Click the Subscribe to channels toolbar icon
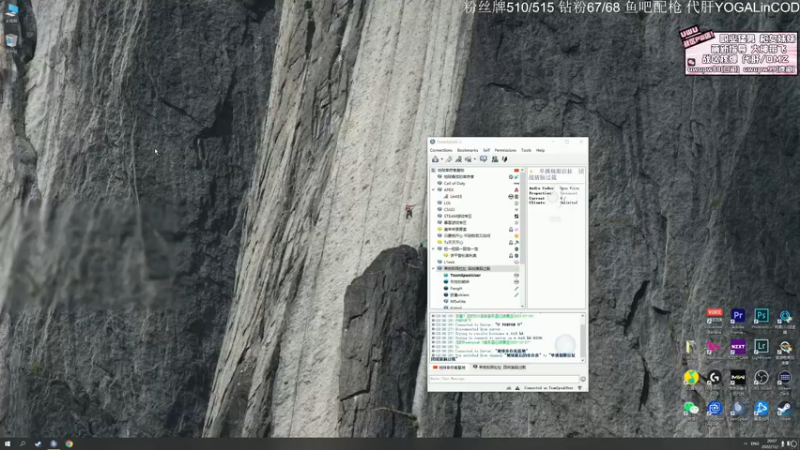Image resolution: width=800 pixels, height=450 pixels. pyautogui.click(x=468, y=159)
